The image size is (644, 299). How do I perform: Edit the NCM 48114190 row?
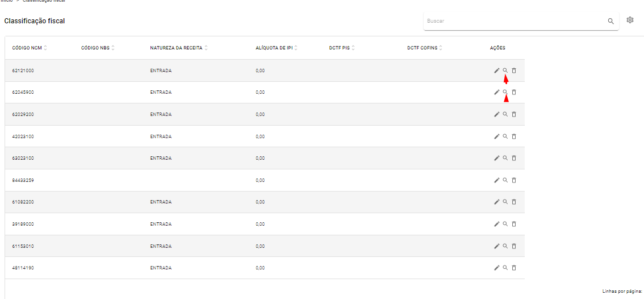(x=496, y=268)
